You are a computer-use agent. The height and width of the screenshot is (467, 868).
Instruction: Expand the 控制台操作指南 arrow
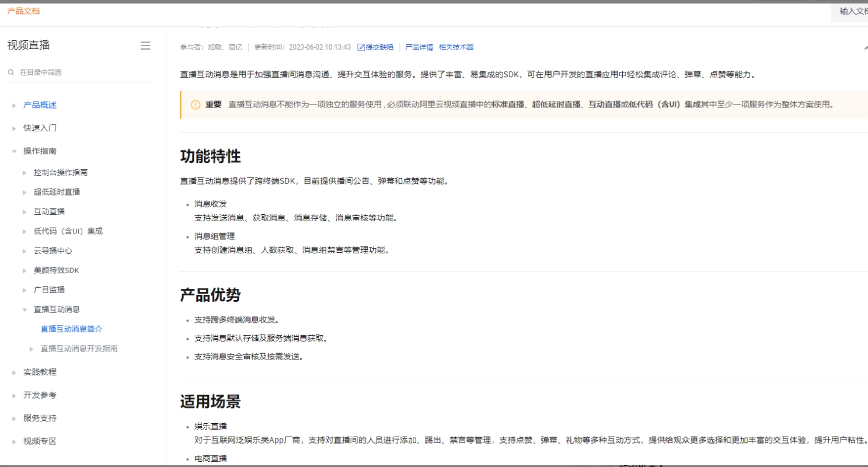(25, 173)
